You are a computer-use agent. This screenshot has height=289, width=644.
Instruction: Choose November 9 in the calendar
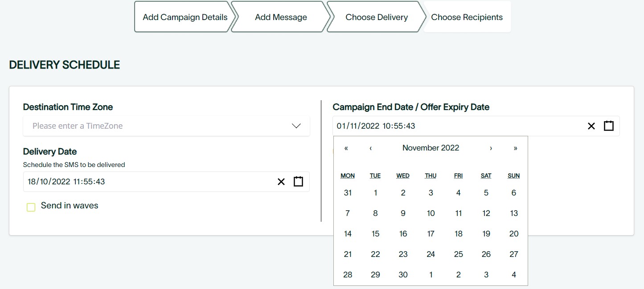tap(403, 213)
